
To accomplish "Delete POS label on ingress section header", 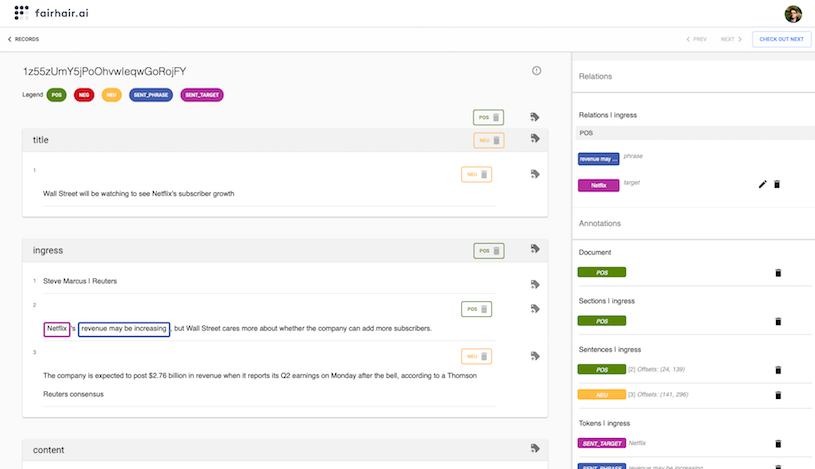I will (x=496, y=251).
